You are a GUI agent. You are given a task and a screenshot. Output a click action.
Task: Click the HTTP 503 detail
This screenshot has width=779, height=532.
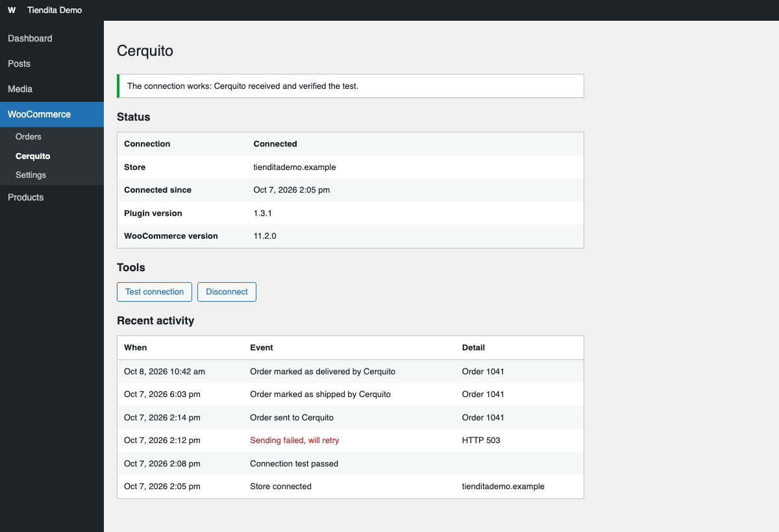[x=481, y=441]
